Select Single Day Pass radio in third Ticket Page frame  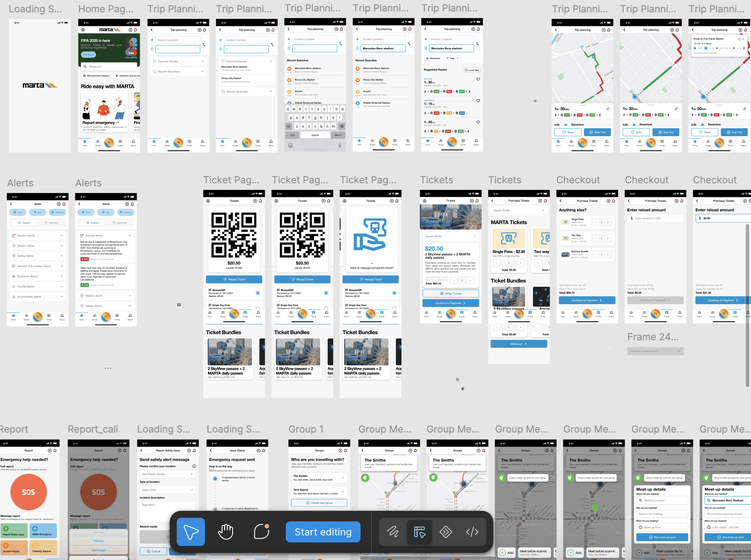click(x=394, y=308)
